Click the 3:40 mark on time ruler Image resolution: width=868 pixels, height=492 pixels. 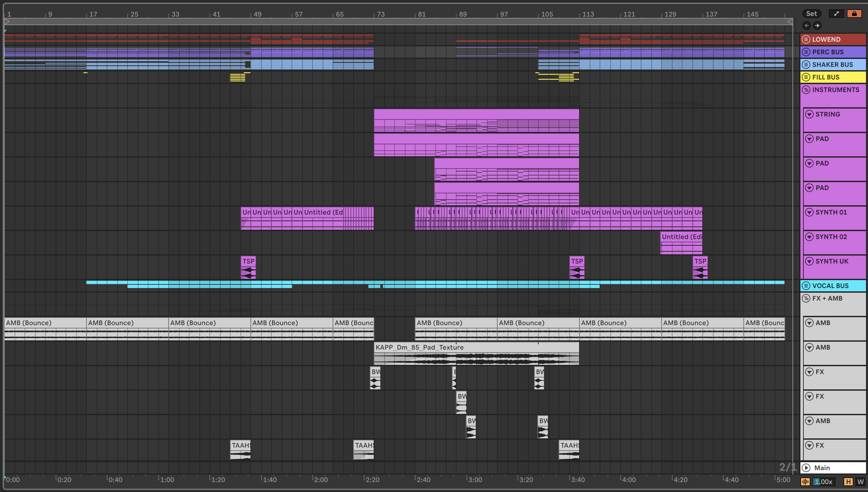point(577,479)
